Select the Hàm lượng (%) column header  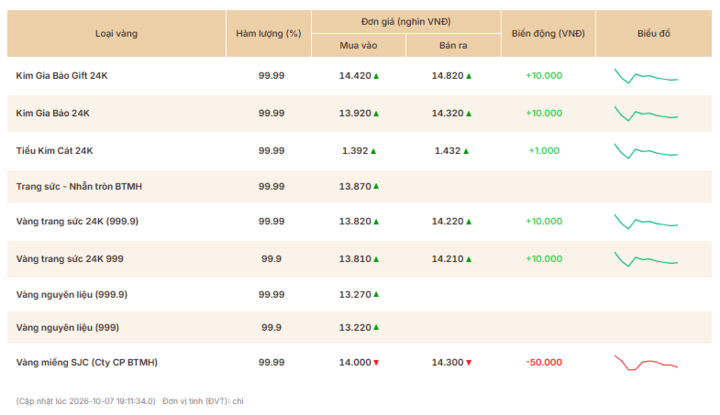(x=269, y=34)
